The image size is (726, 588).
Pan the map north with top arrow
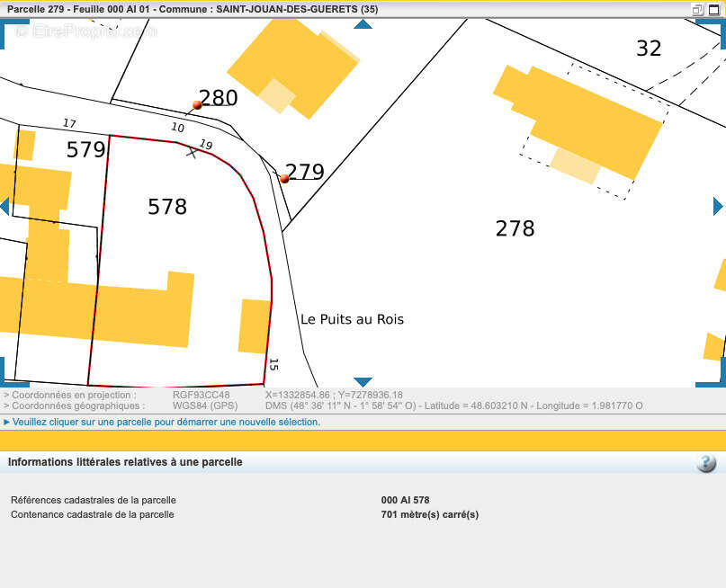[x=363, y=24]
